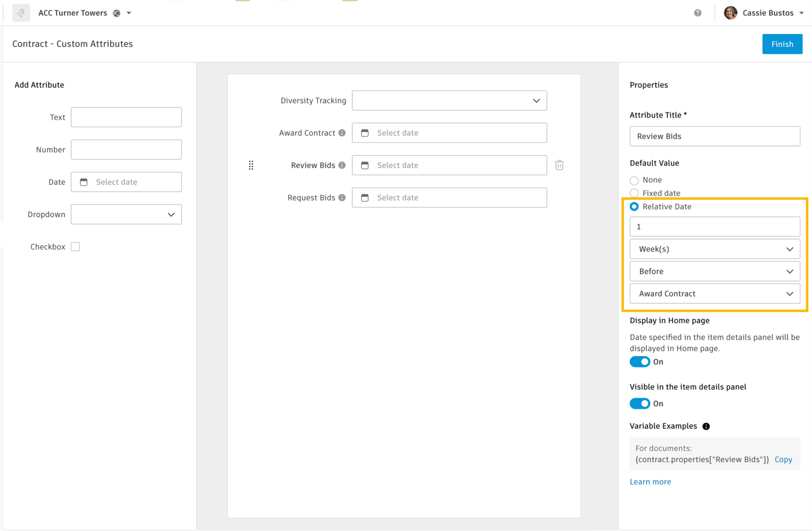This screenshot has height=531, width=812.
Task: Tick the Checkbox attribute box
Action: tap(76, 247)
